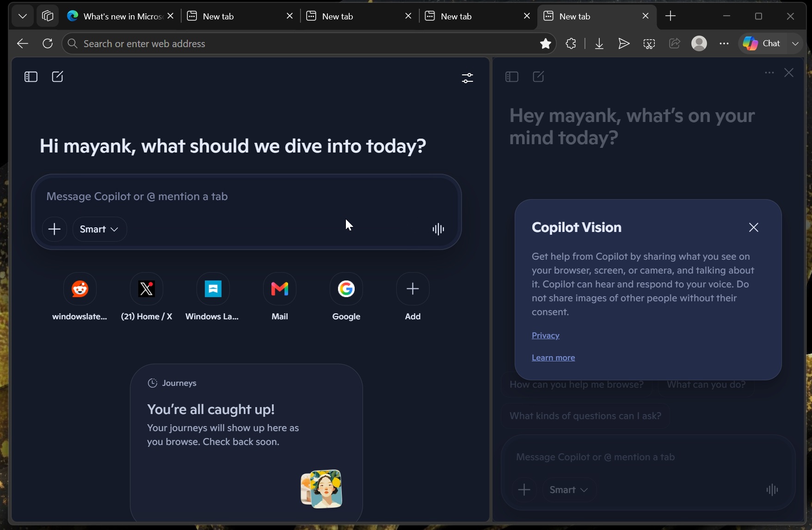Click the side pane Message Copilot input field
812x530 pixels.
[x=647, y=457]
